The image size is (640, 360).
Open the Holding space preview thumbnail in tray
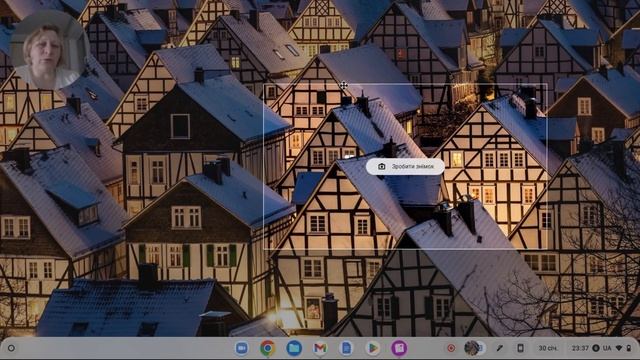click(x=474, y=348)
